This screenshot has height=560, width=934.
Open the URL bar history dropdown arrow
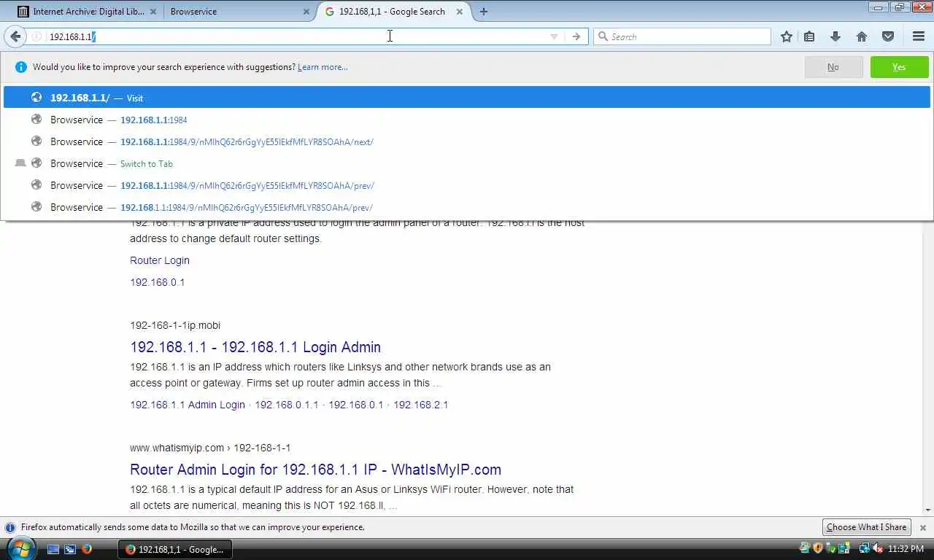554,36
